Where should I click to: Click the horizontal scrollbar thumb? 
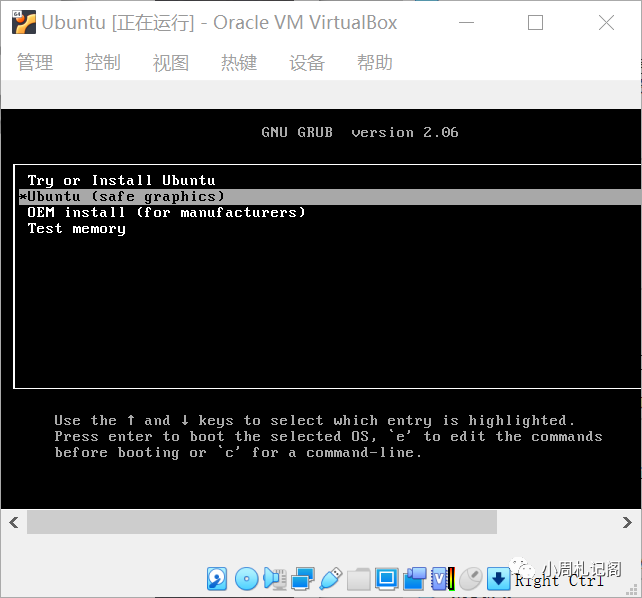(x=262, y=522)
